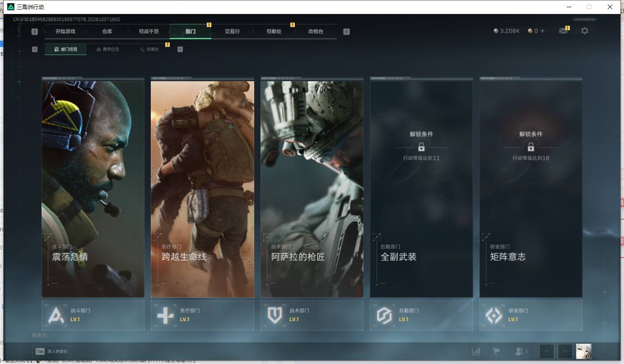Click the 行动等级达到16 unlock text
624x364 pixels.
pyautogui.click(x=531, y=158)
